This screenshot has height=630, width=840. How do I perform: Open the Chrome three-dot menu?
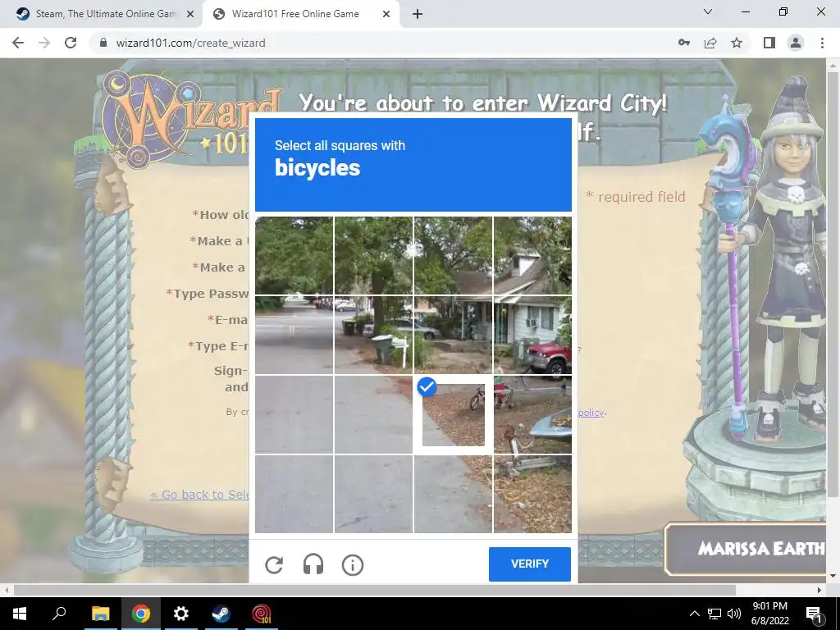tap(822, 43)
